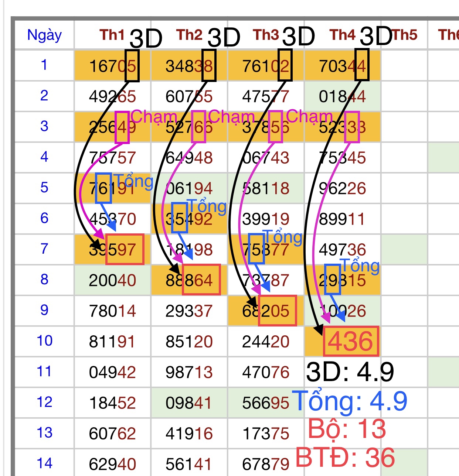Click day number 14 in Ngày column
Image resolution: width=459 pixels, height=476 pixels.
click(44, 463)
